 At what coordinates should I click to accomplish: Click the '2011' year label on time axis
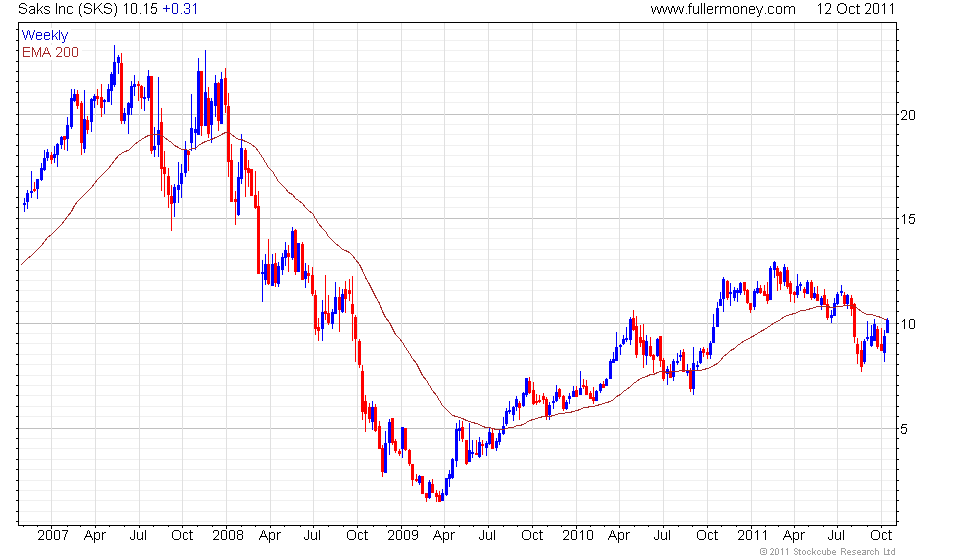(x=752, y=536)
